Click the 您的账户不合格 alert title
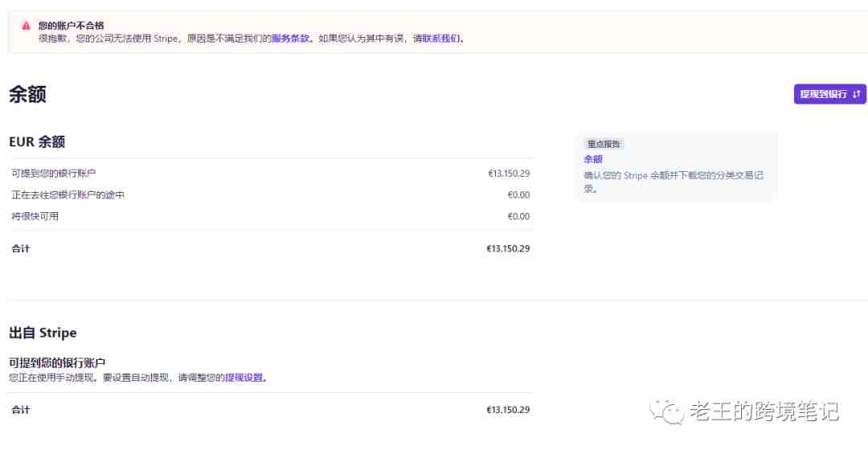This screenshot has width=868, height=450. pos(71,26)
